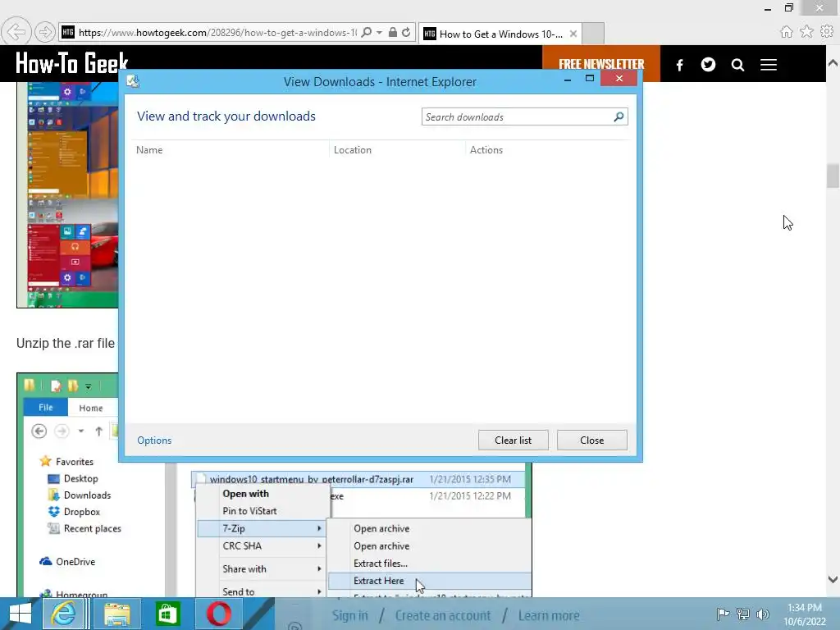Click 'CRC SHA' in the article screenshot

coord(242,546)
